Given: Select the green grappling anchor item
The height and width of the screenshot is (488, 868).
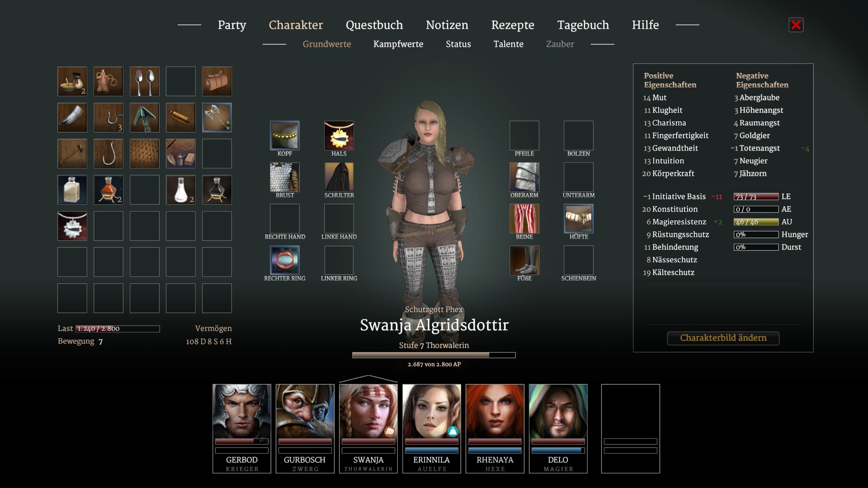Looking at the screenshot, I should click(x=144, y=118).
